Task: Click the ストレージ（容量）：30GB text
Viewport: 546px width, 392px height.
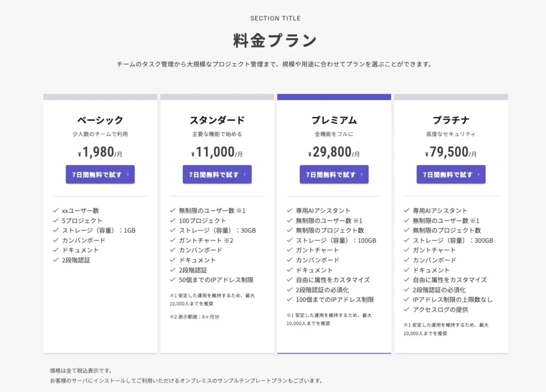Action: [x=218, y=230]
